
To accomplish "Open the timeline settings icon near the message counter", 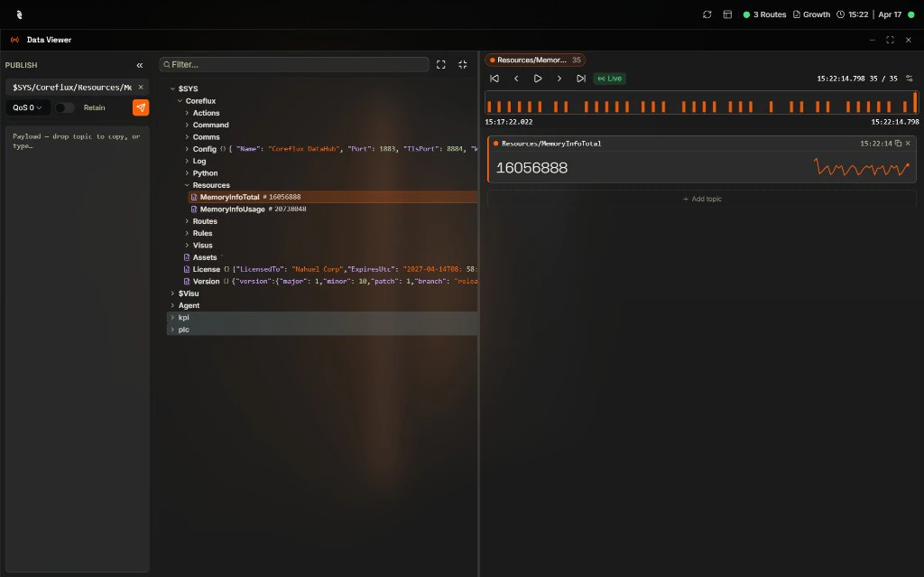I will coord(910,79).
